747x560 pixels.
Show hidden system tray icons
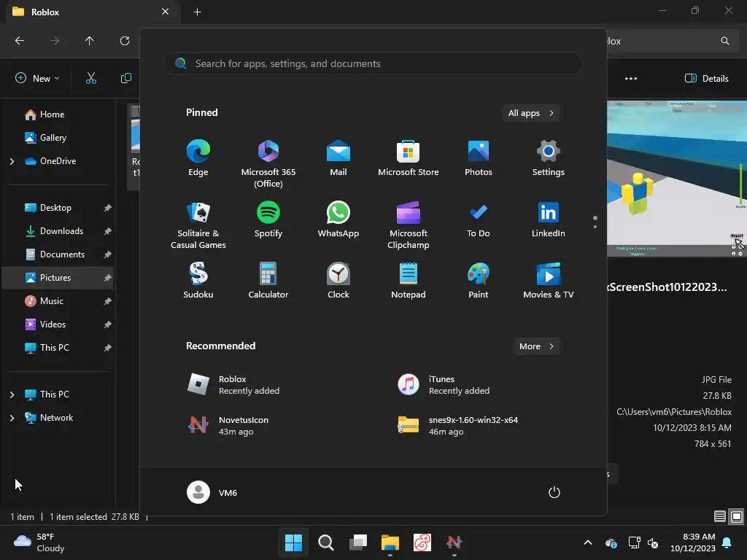coord(588,542)
